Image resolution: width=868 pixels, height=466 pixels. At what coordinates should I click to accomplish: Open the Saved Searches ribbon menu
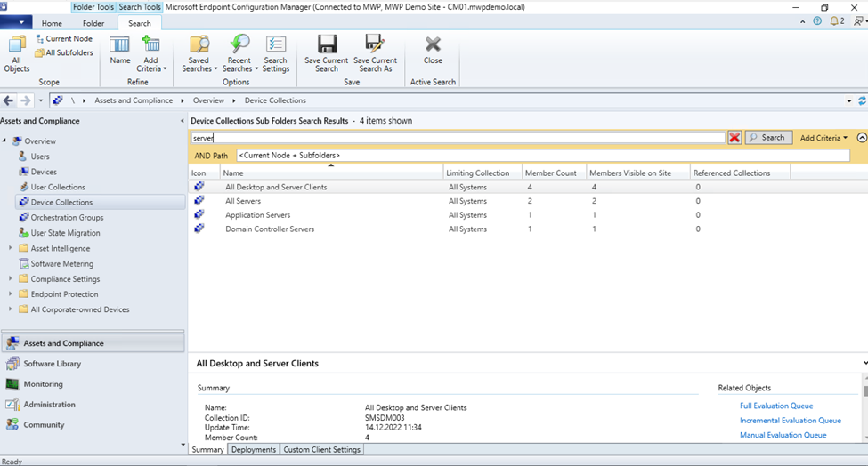199,53
